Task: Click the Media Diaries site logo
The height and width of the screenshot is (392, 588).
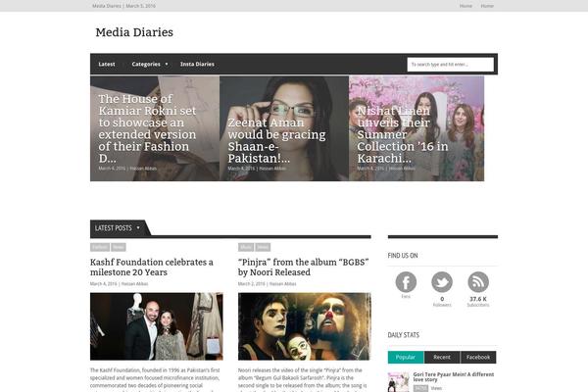Action: tap(134, 32)
